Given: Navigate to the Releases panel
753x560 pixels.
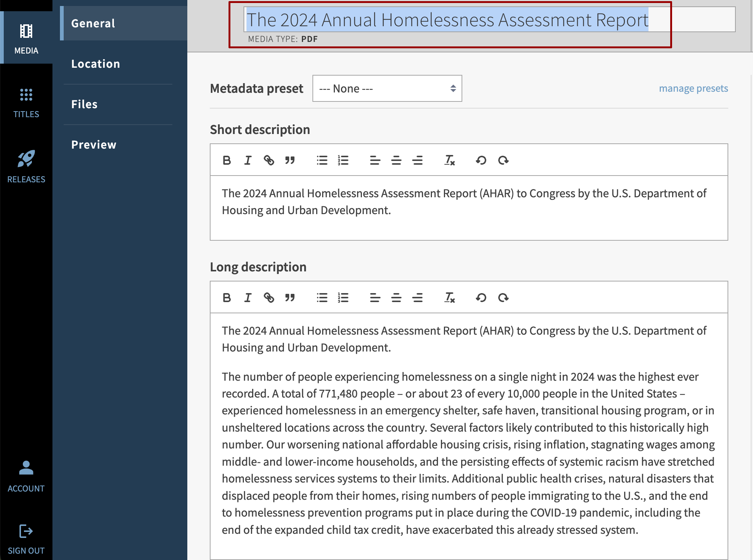Looking at the screenshot, I should [26, 163].
